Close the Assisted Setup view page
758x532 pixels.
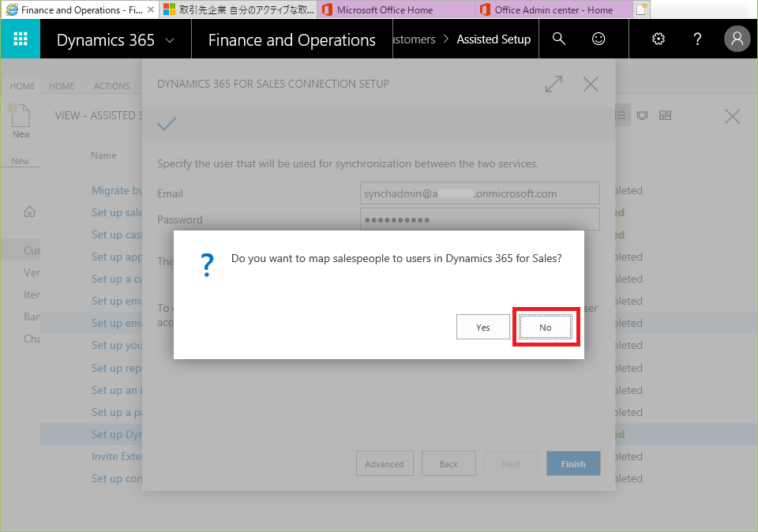point(733,116)
